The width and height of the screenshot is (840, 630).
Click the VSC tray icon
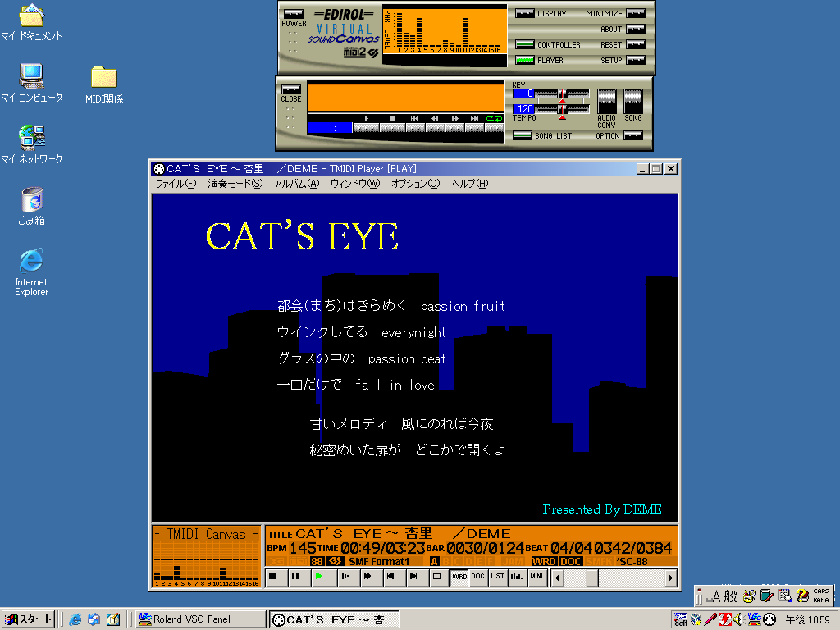coord(755,619)
